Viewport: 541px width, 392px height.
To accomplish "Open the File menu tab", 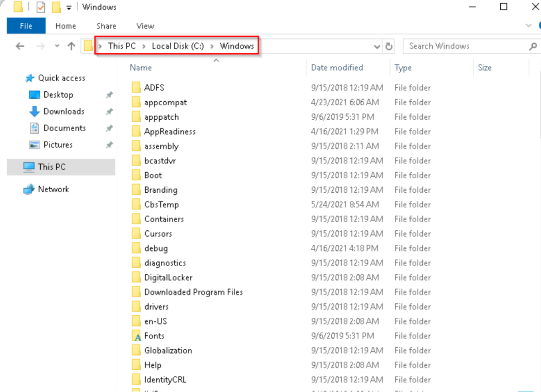I will 26,26.
